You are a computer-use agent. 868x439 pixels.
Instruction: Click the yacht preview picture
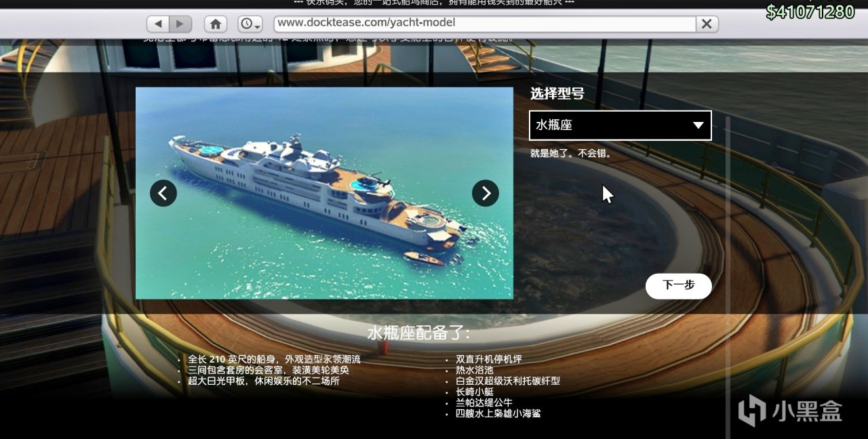tap(324, 193)
